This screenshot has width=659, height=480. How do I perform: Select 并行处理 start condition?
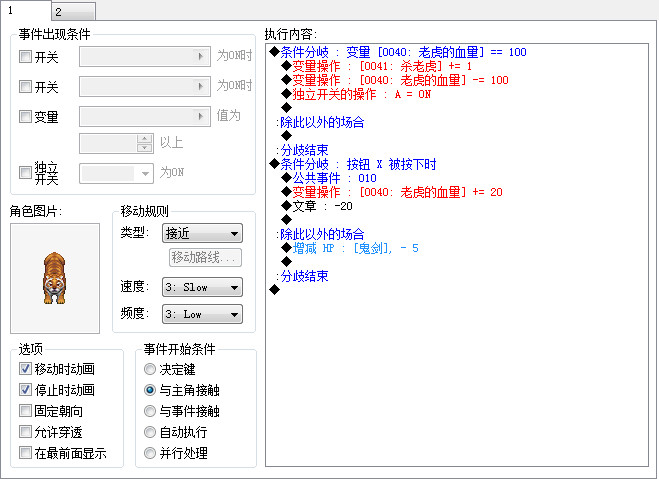pos(150,453)
